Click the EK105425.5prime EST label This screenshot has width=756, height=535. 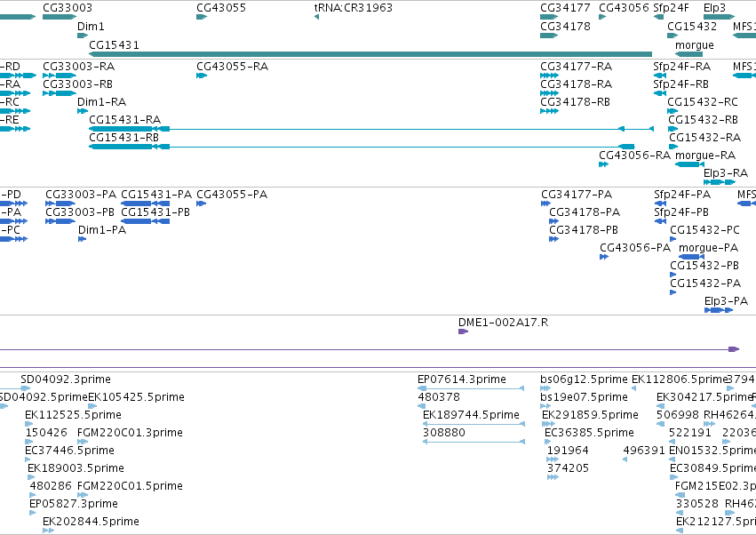coord(137,396)
